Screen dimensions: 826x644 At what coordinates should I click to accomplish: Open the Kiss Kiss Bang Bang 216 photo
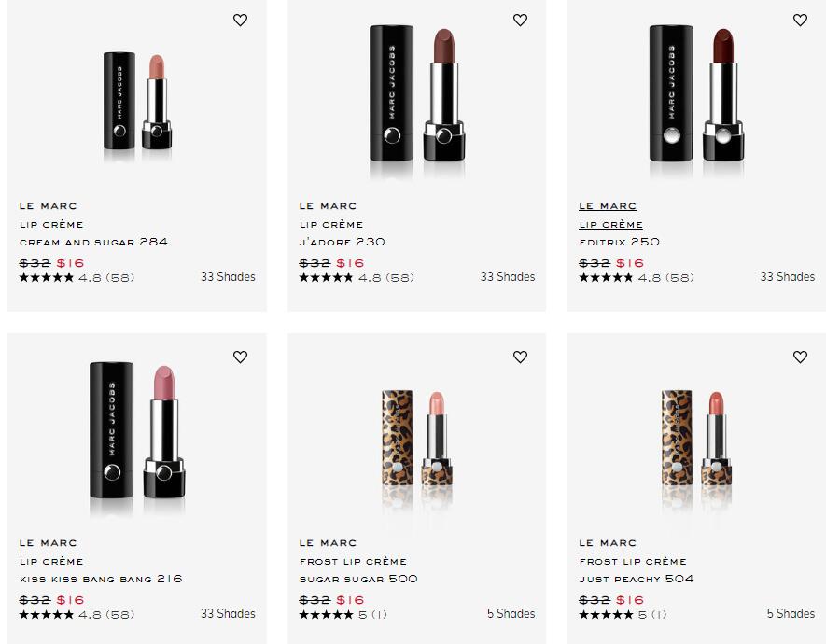pyautogui.click(x=137, y=436)
